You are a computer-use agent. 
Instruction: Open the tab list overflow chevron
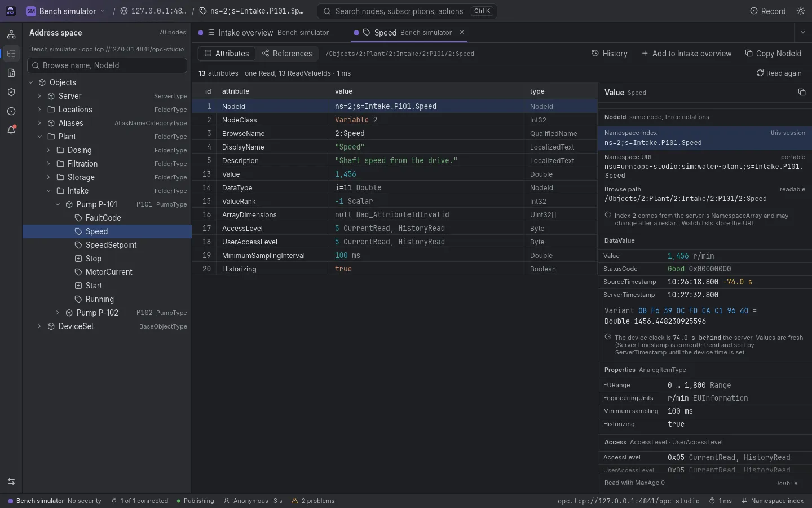click(803, 33)
